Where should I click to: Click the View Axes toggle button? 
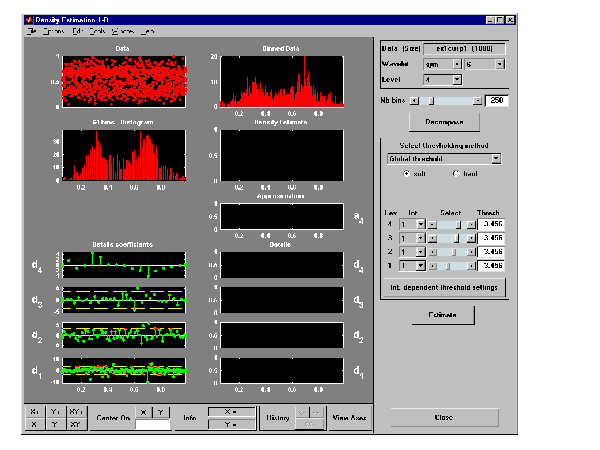coord(349,417)
